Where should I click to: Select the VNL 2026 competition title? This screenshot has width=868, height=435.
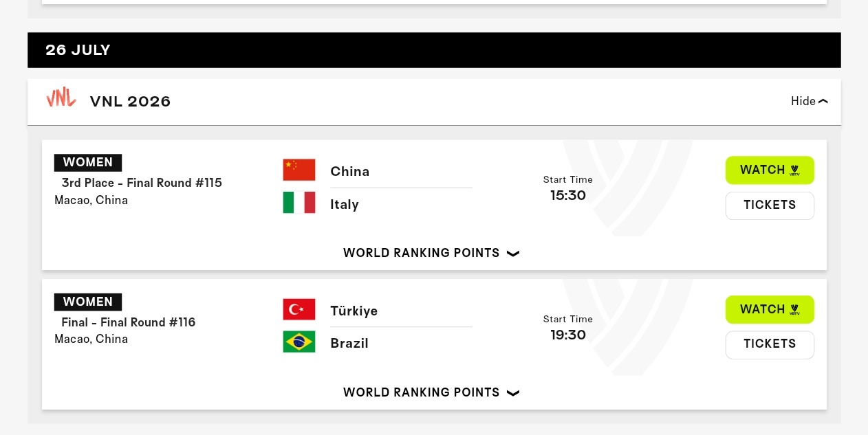click(130, 102)
